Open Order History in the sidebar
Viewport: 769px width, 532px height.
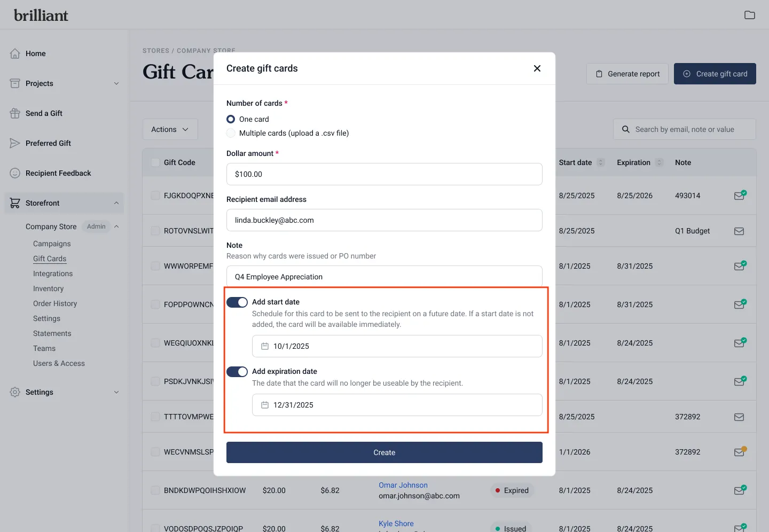pyautogui.click(x=55, y=303)
